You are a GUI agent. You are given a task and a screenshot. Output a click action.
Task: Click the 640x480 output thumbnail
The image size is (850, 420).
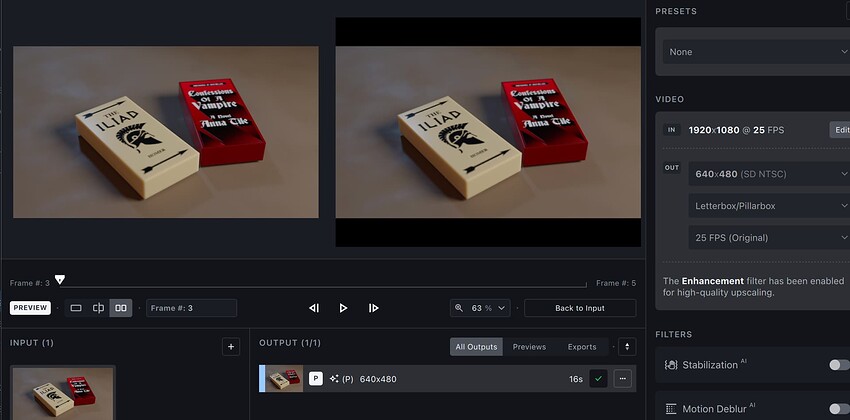[284, 378]
